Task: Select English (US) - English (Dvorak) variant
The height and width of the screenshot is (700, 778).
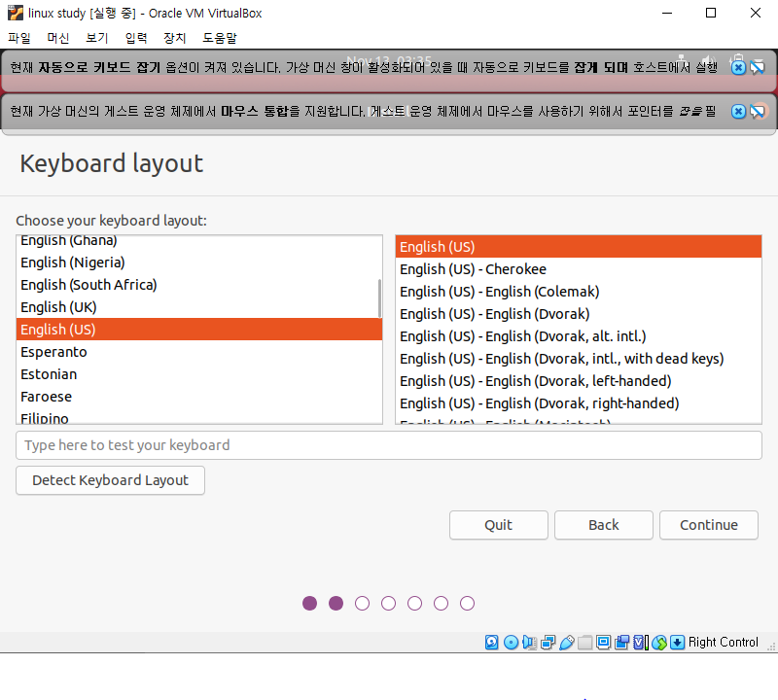Action: point(579,314)
